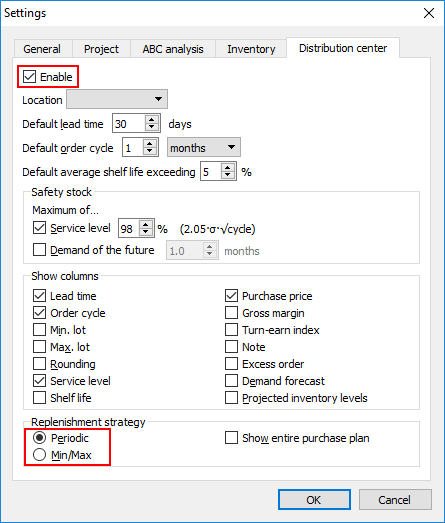Go to the General tab

tap(42, 49)
